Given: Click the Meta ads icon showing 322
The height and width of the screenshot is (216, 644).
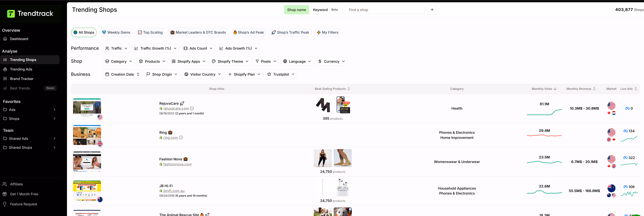Looking at the screenshot, I should click(x=625, y=157).
